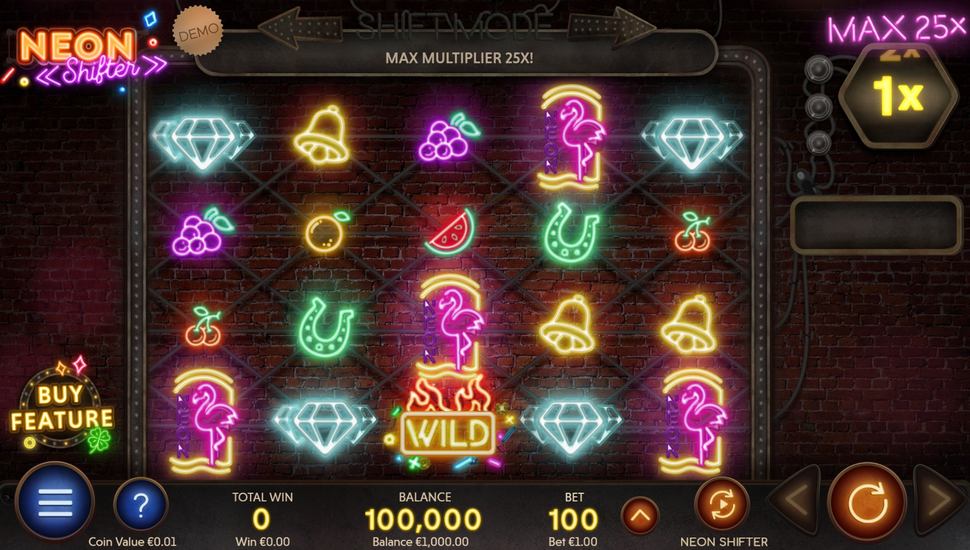This screenshot has height=550, width=970.
Task: Click the orange fruit symbol
Action: [326, 231]
